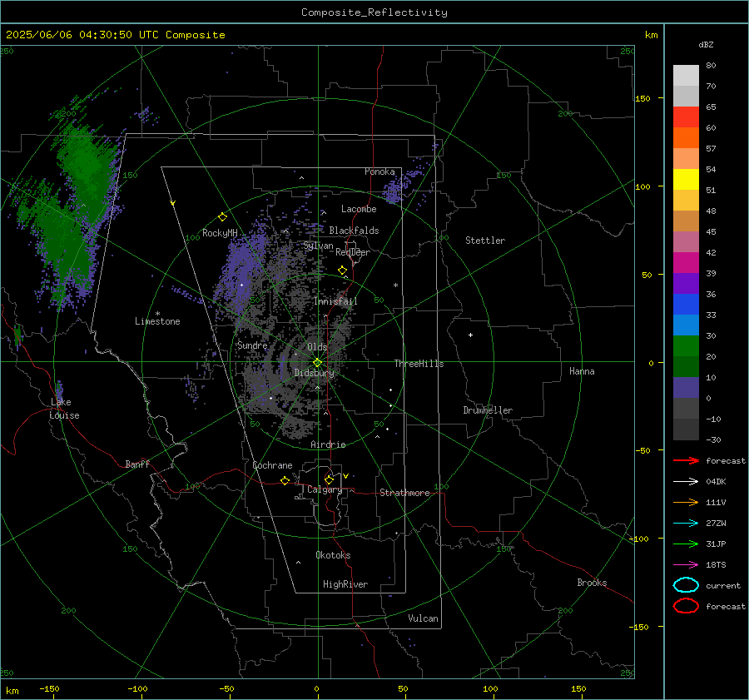Select the yellow diamond marker below RedDeer
749x700 pixels.
(x=342, y=271)
